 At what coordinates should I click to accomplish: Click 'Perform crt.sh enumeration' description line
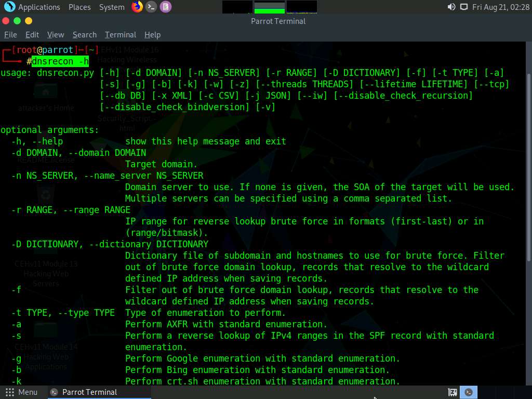[262, 381]
